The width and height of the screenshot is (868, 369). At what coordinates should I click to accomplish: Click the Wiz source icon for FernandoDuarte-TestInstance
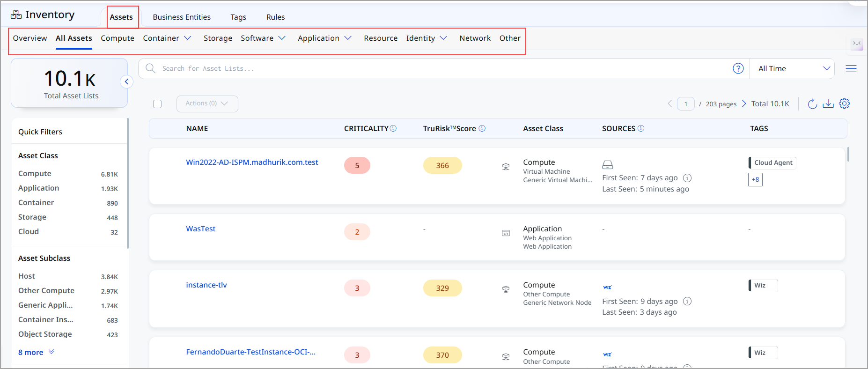coord(607,354)
